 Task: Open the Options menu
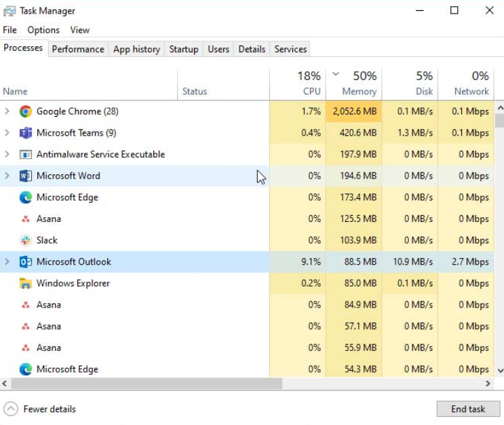[x=43, y=31]
